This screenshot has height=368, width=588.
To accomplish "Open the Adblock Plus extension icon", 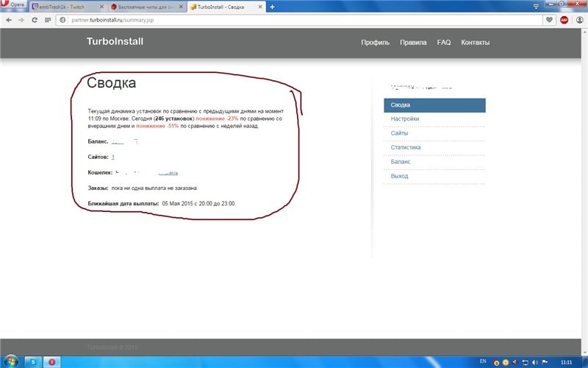I will pos(564,20).
